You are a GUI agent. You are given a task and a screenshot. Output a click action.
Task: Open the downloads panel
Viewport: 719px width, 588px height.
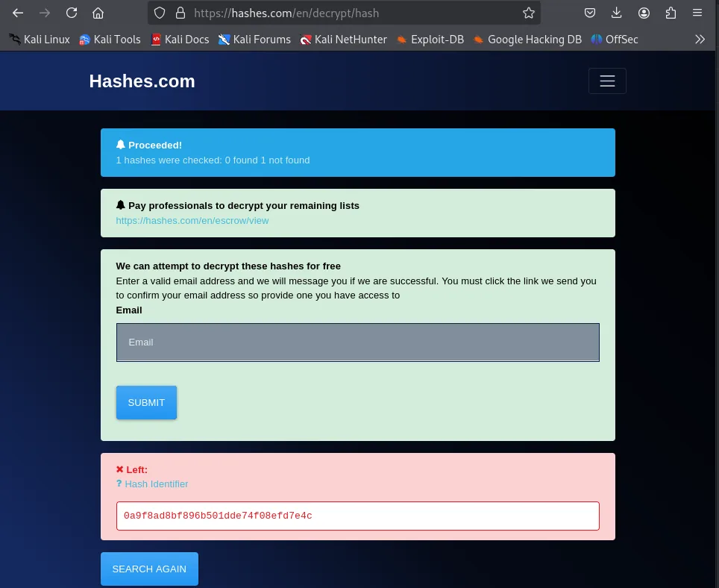[x=617, y=13]
